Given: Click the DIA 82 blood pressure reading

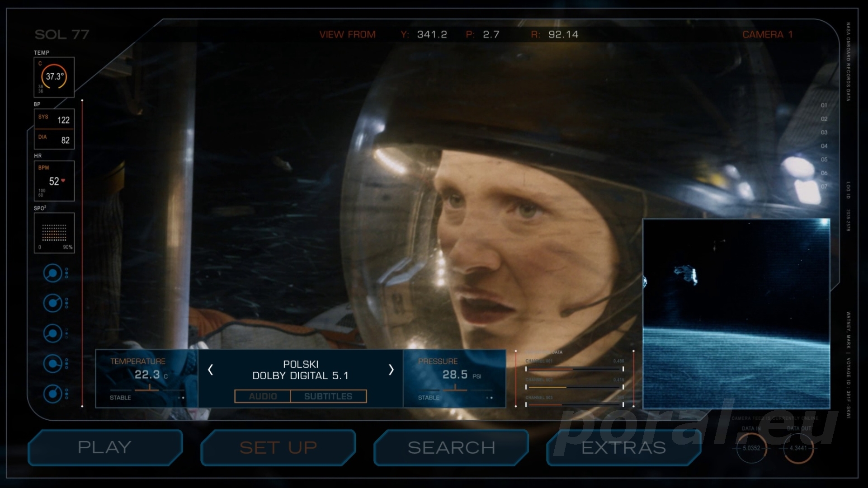Looking at the screenshot, I should [54, 139].
